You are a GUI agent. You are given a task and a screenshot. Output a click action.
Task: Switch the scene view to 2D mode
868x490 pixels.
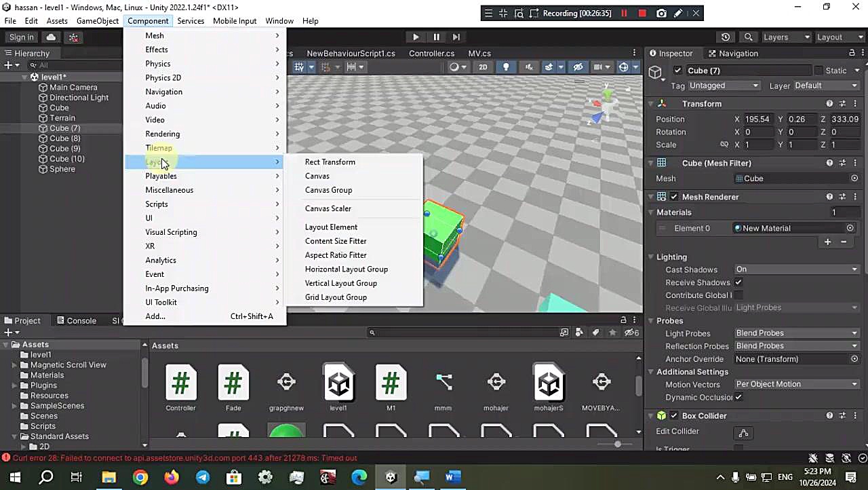(x=483, y=67)
